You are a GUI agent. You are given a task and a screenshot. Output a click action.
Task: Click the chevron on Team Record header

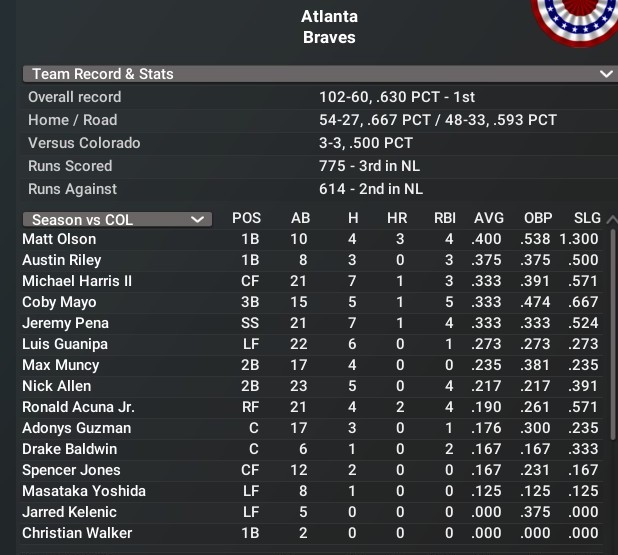pos(605,74)
